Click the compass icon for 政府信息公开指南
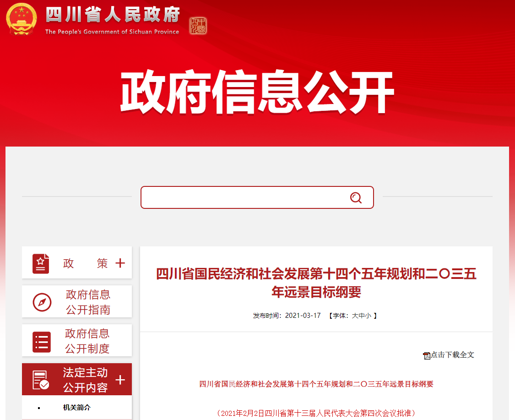The image size is (515, 420). click(42, 302)
